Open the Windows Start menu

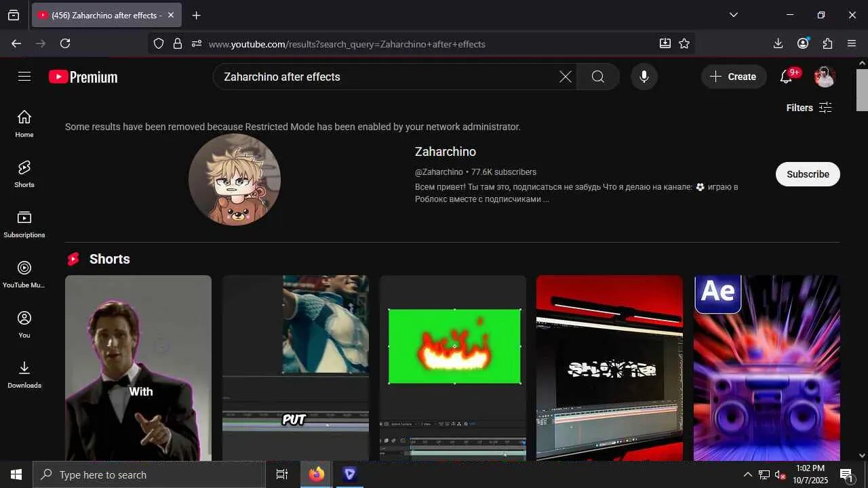click(16, 474)
